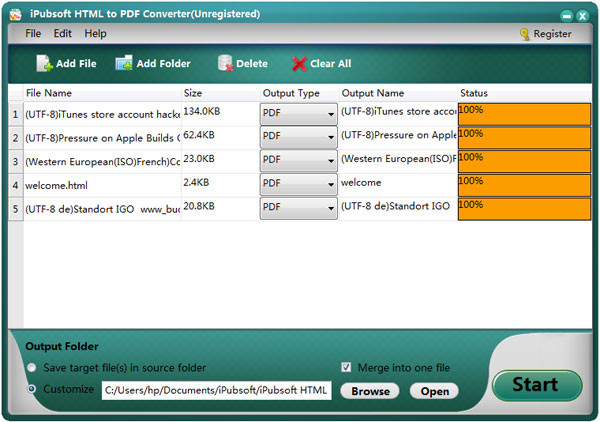Open the Edit menu
The width and height of the screenshot is (600, 422).
62,34
